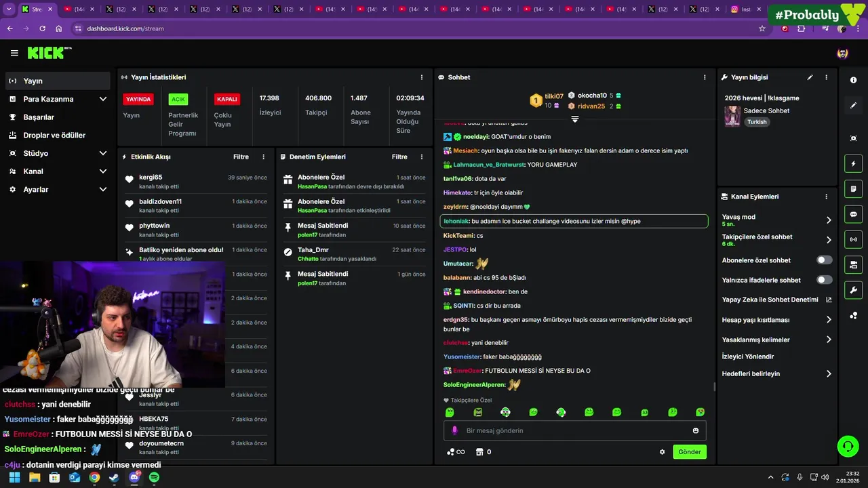
Task: Reload the page in browser
Action: click(x=42, y=28)
